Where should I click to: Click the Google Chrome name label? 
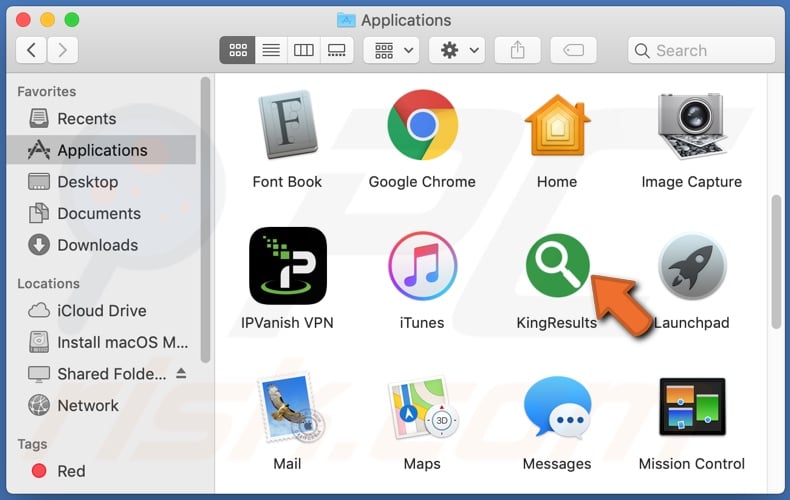coord(422,182)
